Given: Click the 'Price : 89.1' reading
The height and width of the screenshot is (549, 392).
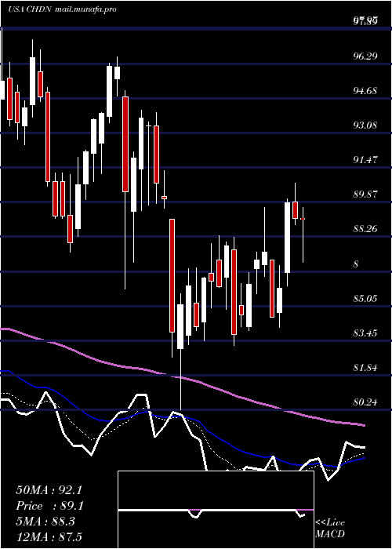Looking at the screenshot, I should 49,506.
